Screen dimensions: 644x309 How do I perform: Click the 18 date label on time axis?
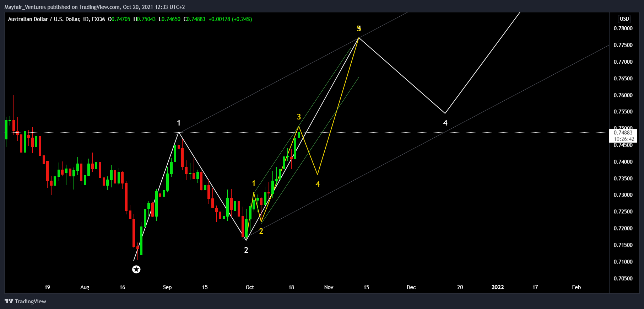[x=291, y=287]
